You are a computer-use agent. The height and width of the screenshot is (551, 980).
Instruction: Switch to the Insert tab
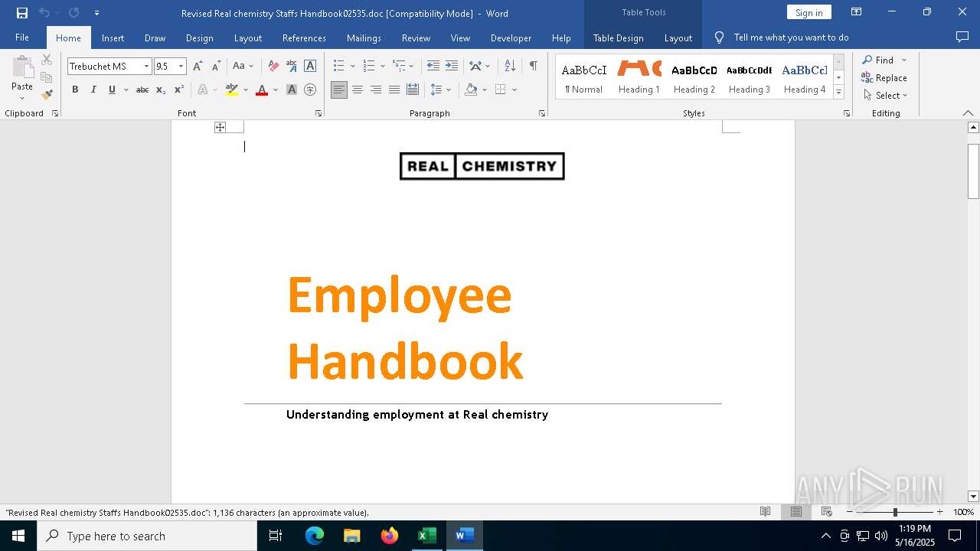(x=113, y=37)
